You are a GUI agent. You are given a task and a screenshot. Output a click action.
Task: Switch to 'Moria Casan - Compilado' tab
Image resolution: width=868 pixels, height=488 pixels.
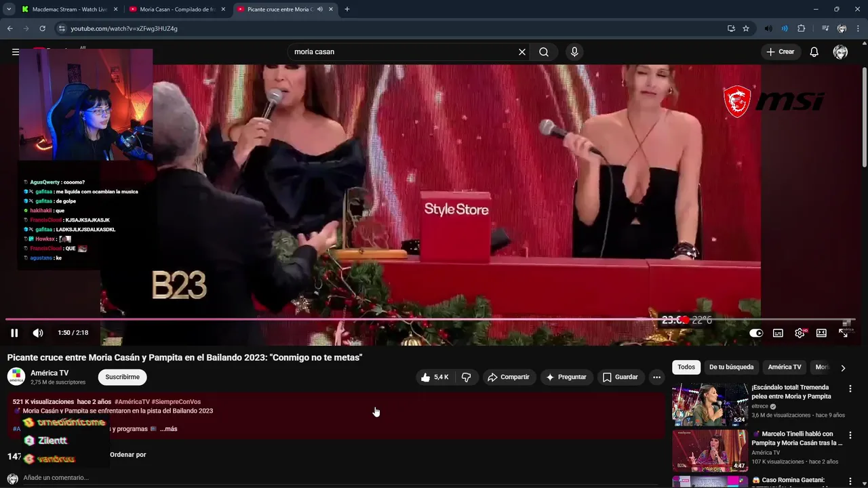176,9
